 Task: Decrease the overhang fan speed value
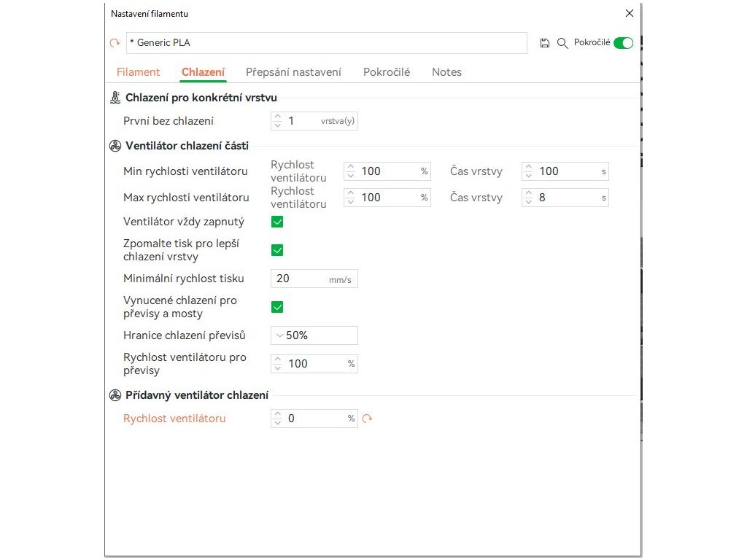(277, 367)
